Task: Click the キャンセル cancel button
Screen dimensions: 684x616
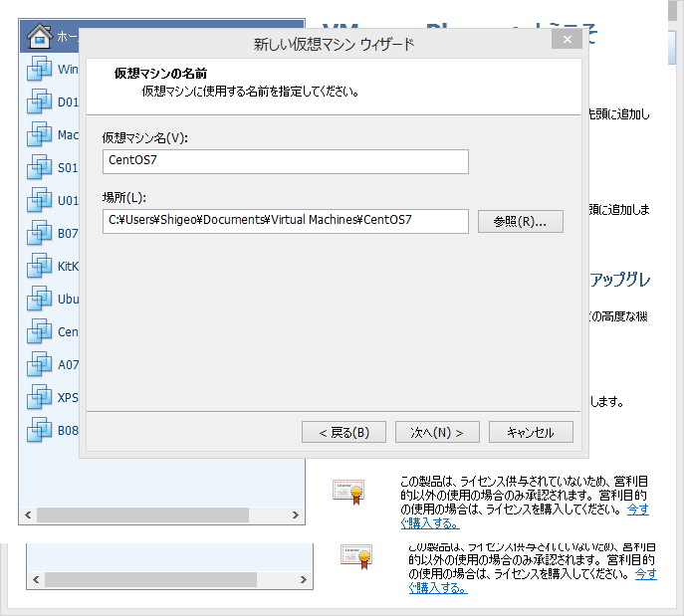Action: tap(531, 432)
